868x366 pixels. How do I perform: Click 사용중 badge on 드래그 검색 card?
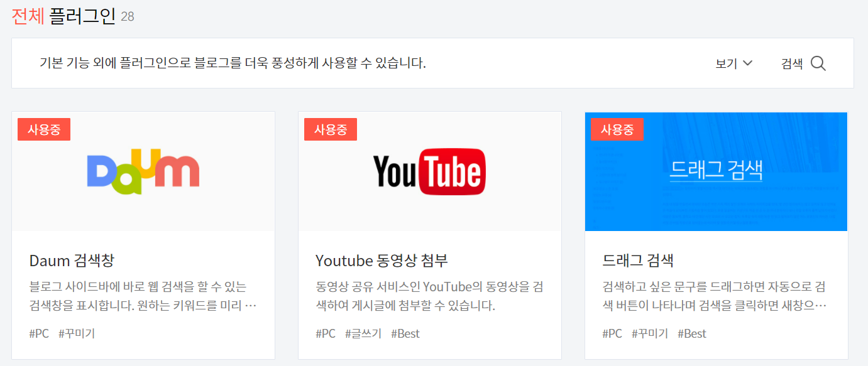coord(617,129)
